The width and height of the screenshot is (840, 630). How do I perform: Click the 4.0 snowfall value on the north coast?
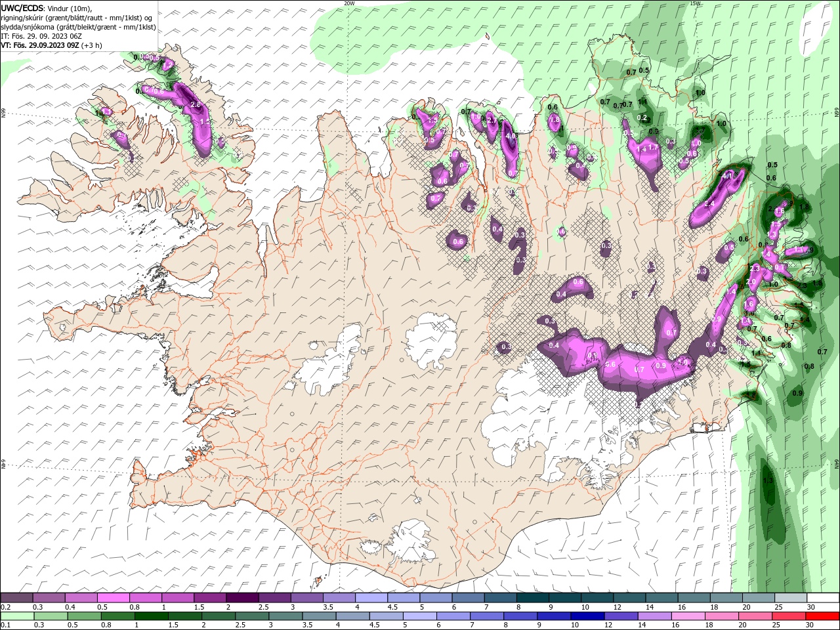coord(511,136)
